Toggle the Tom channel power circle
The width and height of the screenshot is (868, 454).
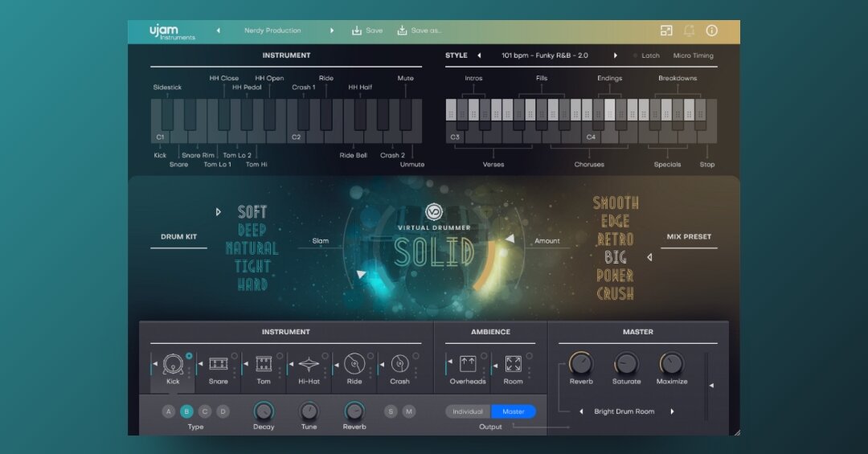(280, 356)
